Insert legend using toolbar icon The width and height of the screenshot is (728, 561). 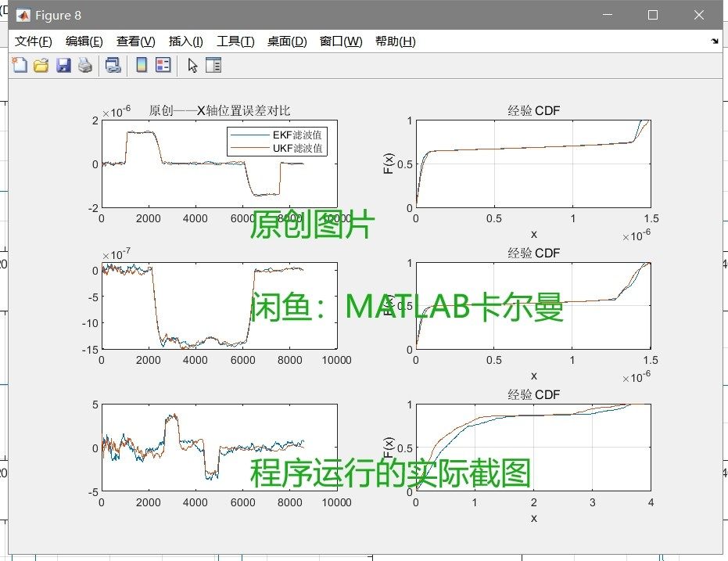163,65
